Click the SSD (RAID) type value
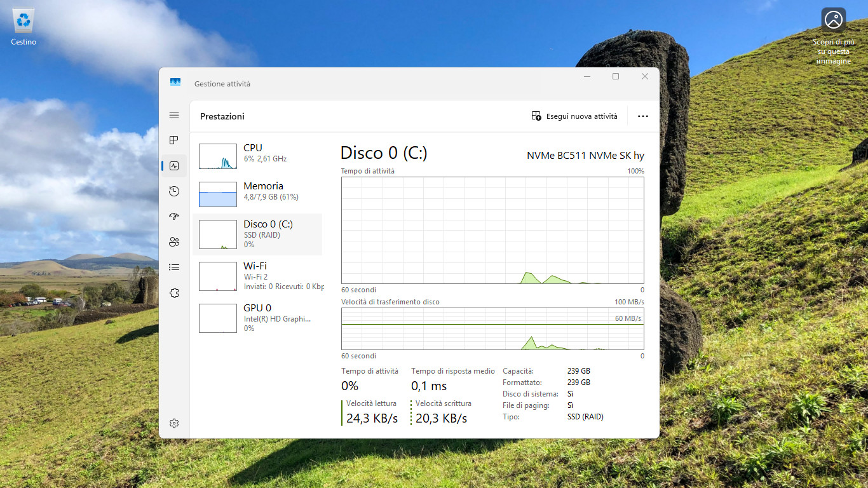This screenshot has height=488, width=868. point(585,417)
